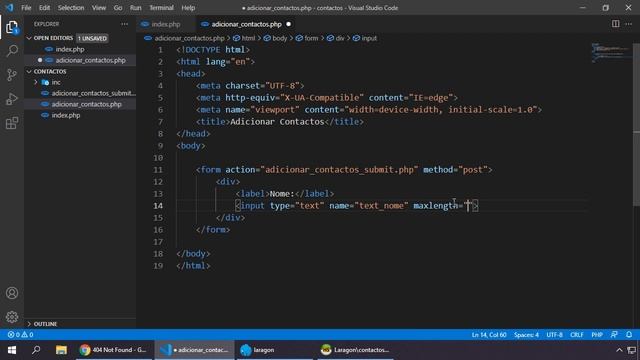This screenshot has height=360, width=640.
Task: Change the CRLF line ending setting
Action: pos(577,335)
